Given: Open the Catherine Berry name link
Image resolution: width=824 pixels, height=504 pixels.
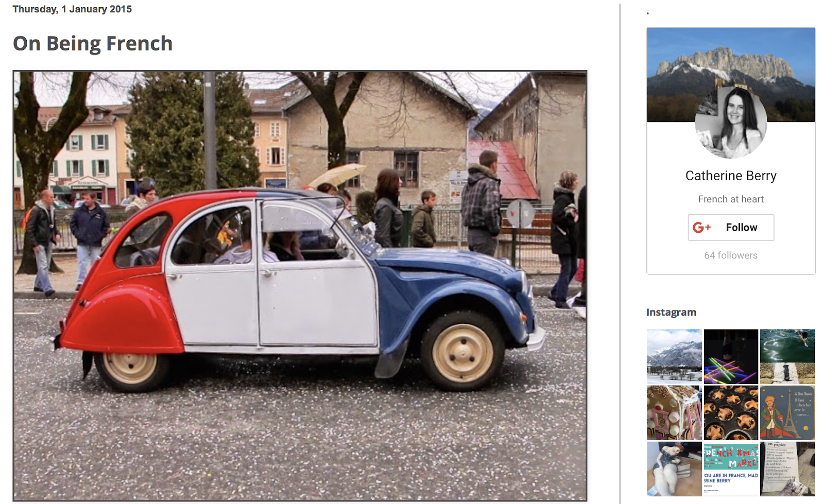Looking at the screenshot, I should 731,176.
